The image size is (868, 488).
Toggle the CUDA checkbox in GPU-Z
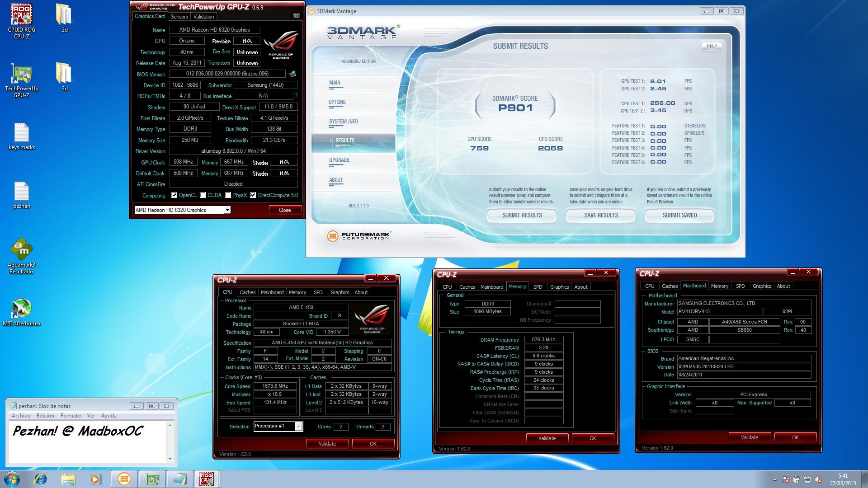203,195
